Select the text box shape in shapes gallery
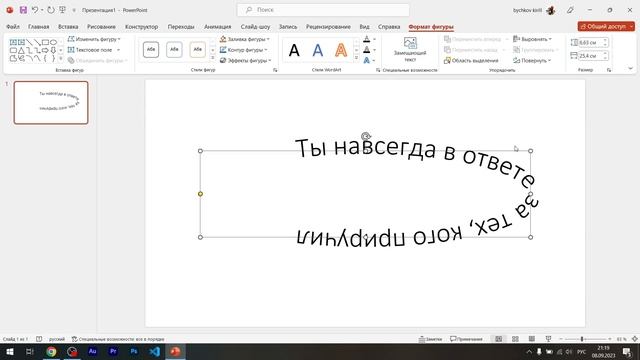This screenshot has height=360, width=640. pos(13,42)
